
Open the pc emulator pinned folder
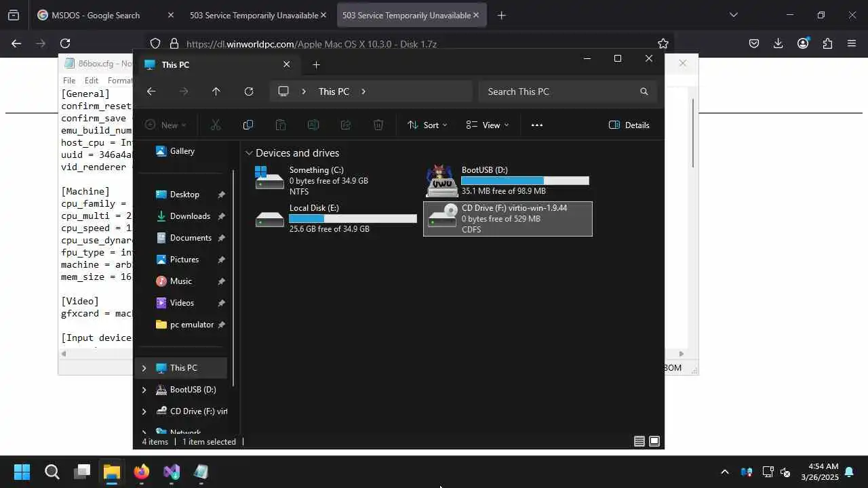pyautogui.click(x=192, y=325)
